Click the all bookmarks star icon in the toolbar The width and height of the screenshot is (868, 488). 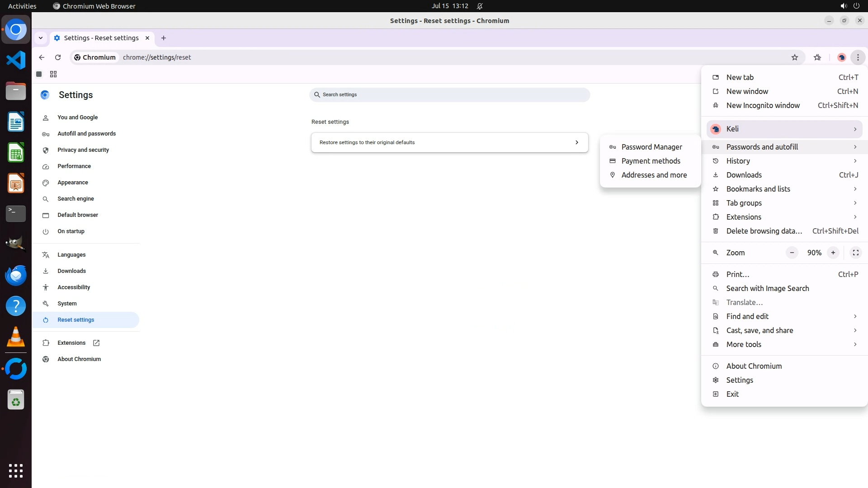tap(817, 57)
